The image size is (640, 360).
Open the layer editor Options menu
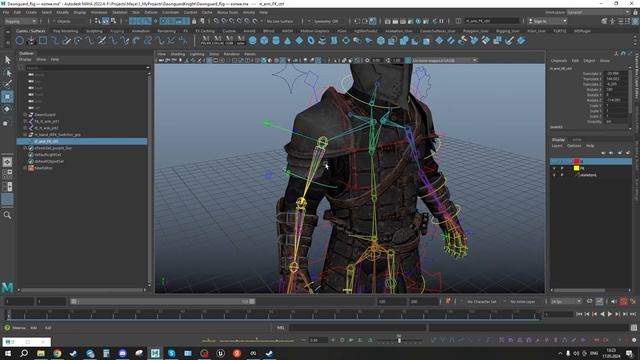click(x=574, y=146)
